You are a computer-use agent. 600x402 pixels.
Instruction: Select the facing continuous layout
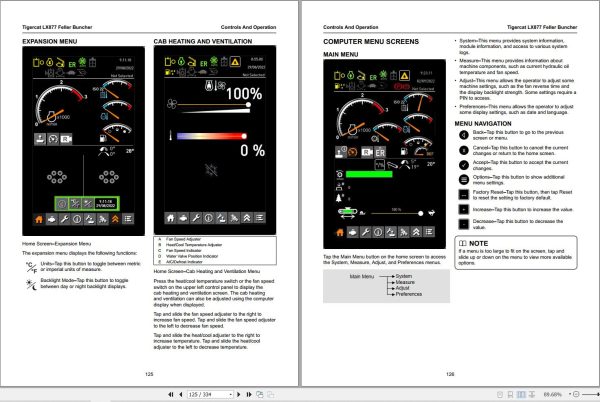532,394
